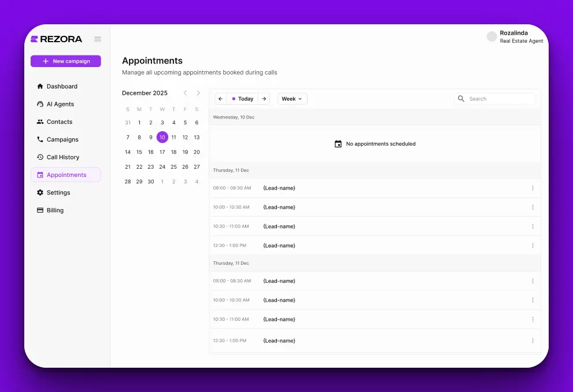Open options for first 12:30 - 1:00 PM appointment

pos(533,245)
